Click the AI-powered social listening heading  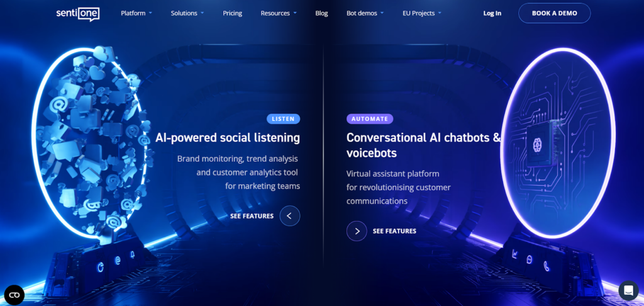click(228, 138)
